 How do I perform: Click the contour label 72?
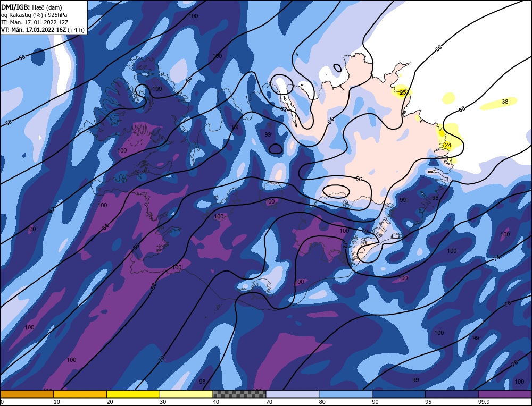point(345,244)
